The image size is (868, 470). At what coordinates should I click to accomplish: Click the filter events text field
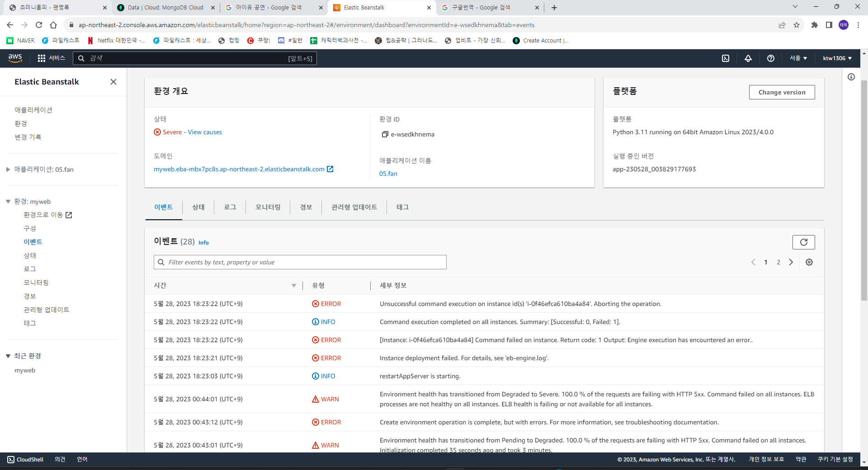point(300,262)
